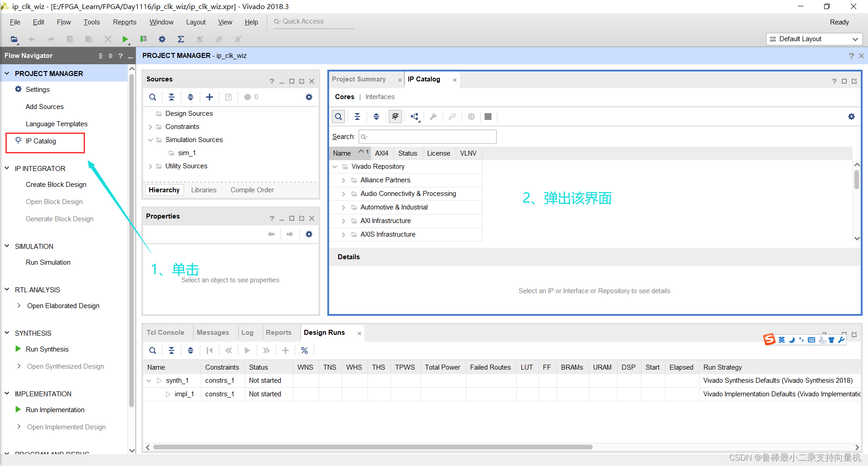Collapse the SIMULATION section
Image resolution: width=868 pixels, height=466 pixels.
7,246
